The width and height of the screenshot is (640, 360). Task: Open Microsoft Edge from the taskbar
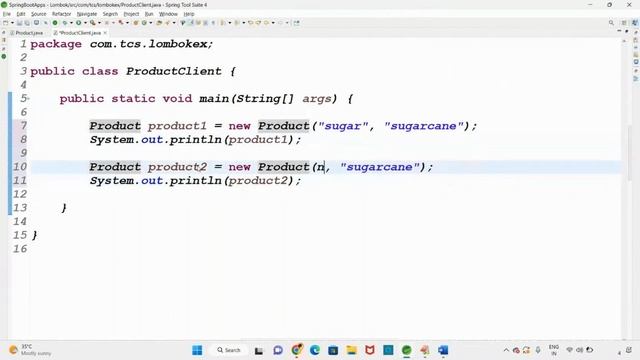(x=315, y=350)
